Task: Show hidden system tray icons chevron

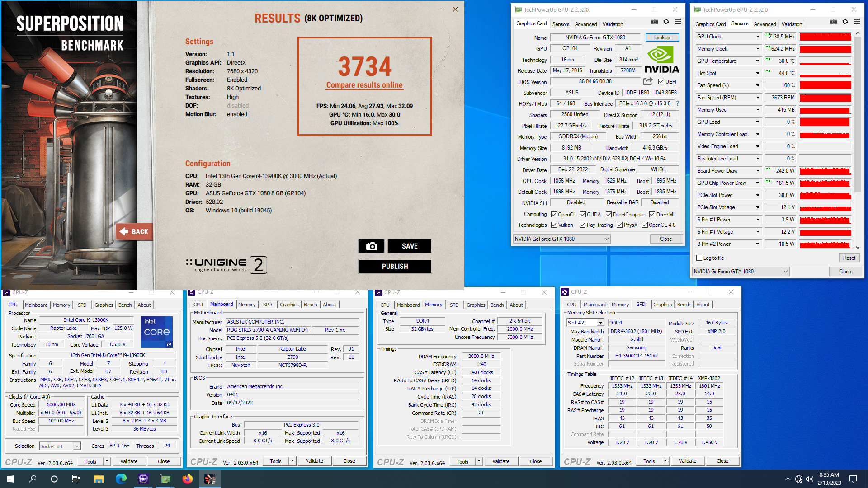Action: (788, 479)
